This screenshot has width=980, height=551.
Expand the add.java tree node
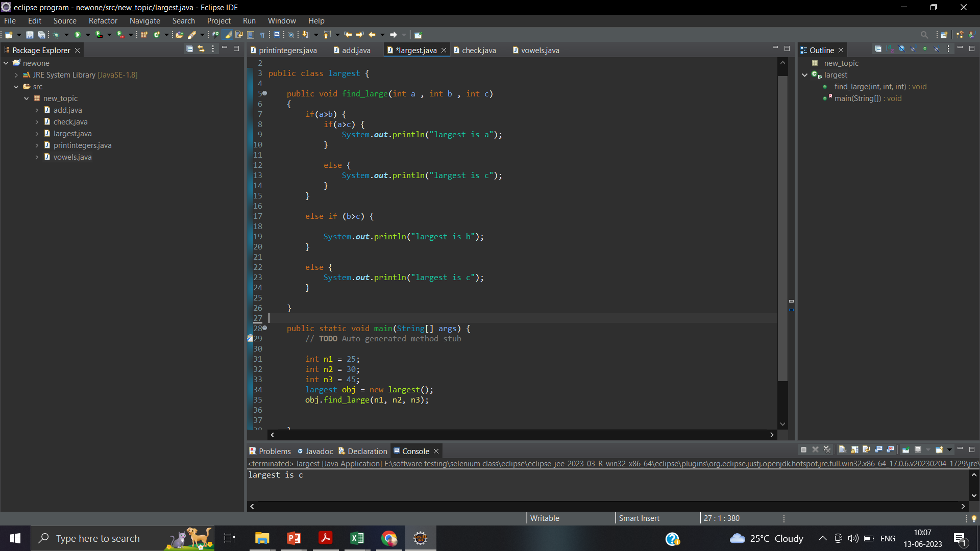click(37, 110)
